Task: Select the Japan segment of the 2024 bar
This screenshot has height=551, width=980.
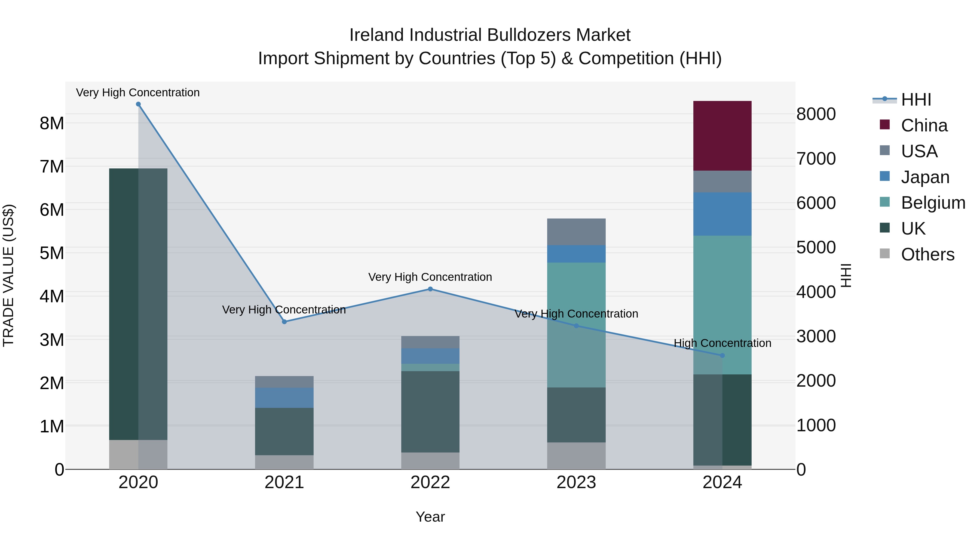Action: [722, 214]
